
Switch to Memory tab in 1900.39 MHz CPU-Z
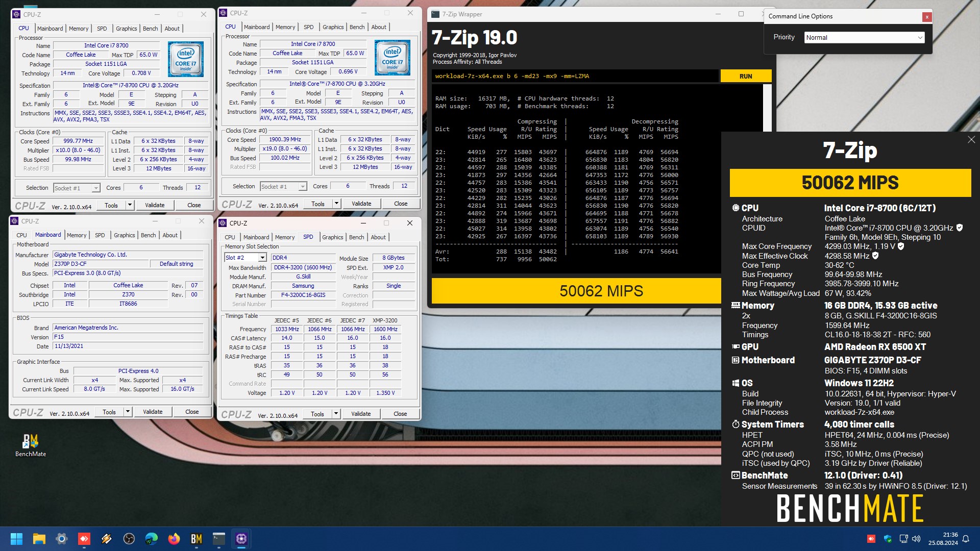285,27
